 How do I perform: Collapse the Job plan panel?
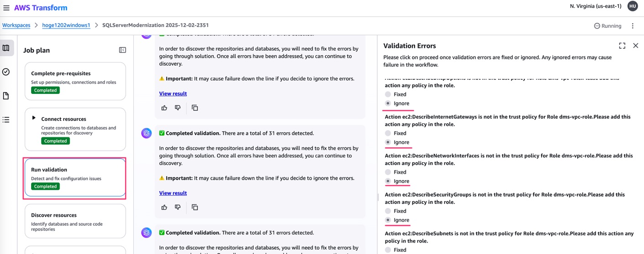pyautogui.click(x=122, y=50)
